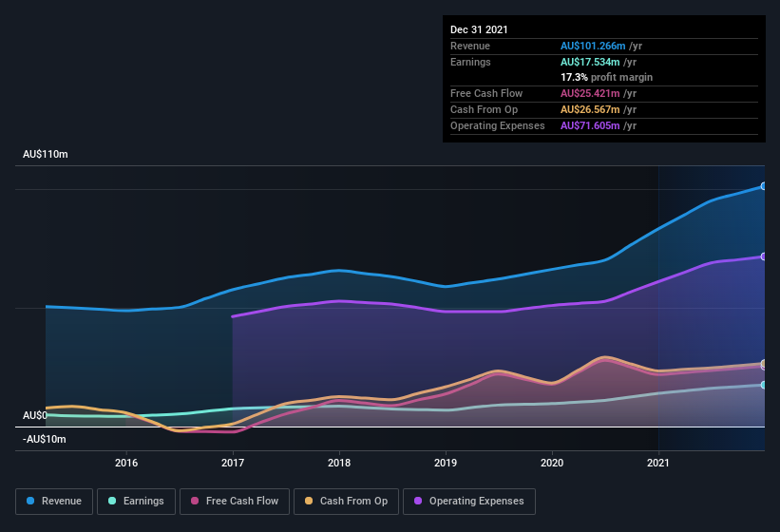The image size is (780, 532).
Task: Toggle the Revenue series in the legend
Action: coord(54,502)
